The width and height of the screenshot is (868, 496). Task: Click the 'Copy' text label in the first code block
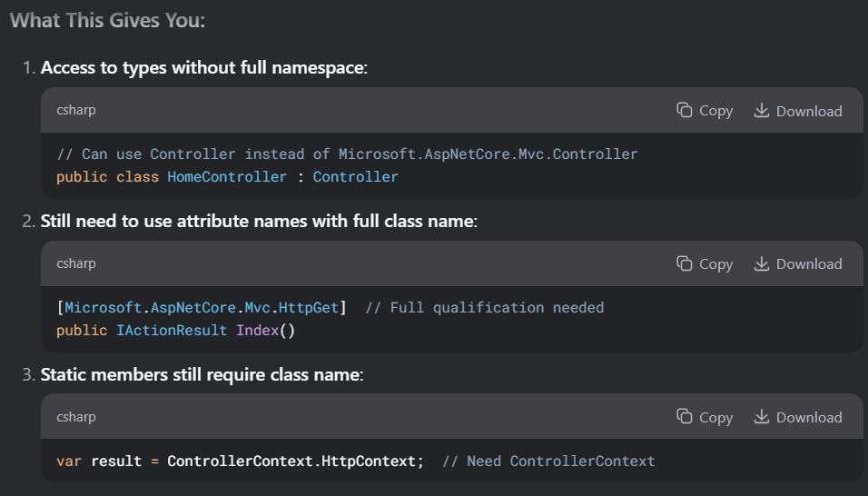(x=715, y=111)
